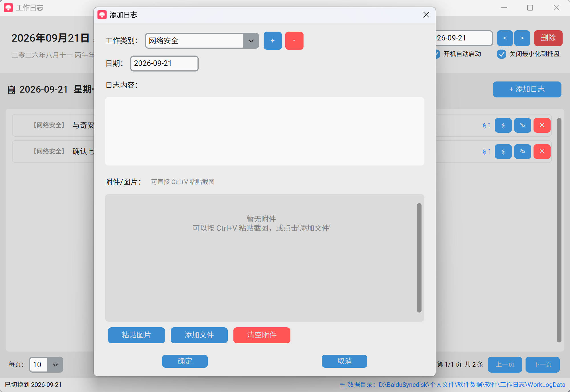Clear attachments with 清空附件 button
The width and height of the screenshot is (570, 392).
262,335
